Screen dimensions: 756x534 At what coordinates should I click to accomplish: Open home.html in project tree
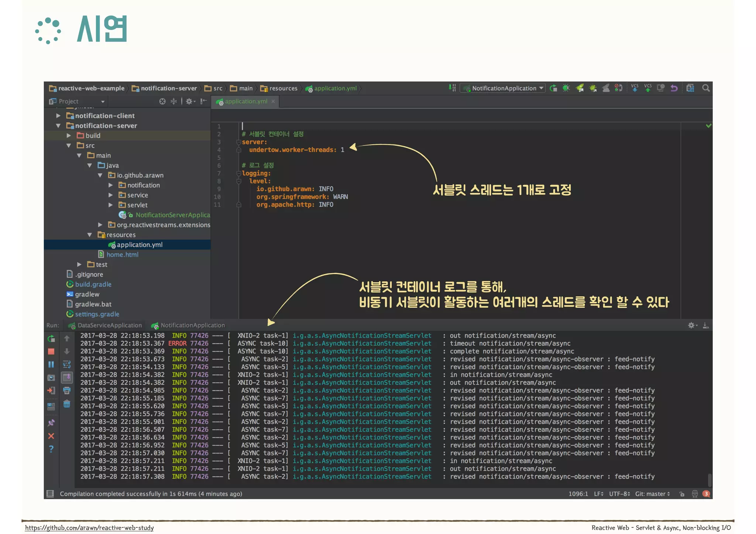coord(122,255)
